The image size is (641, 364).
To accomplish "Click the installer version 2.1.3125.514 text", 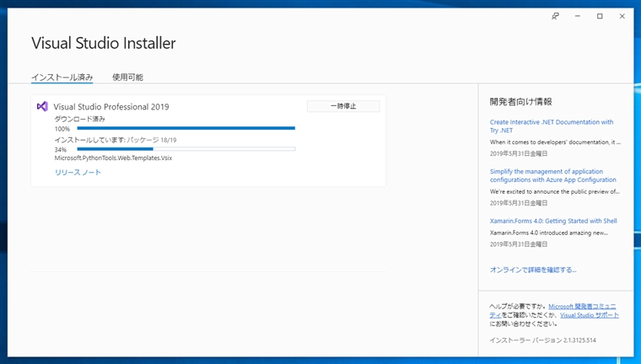I will 542,340.
